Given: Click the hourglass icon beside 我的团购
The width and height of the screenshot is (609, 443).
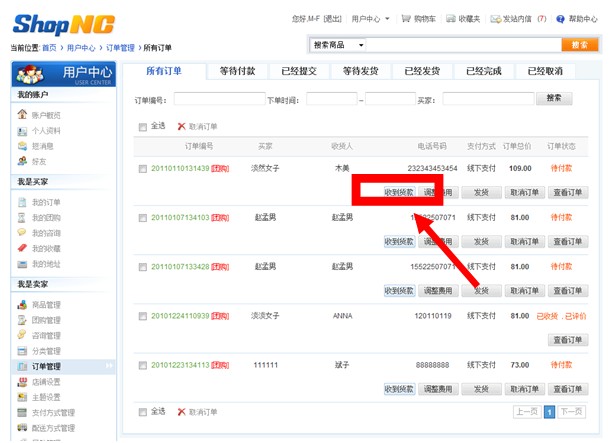Looking at the screenshot, I should pos(22,217).
